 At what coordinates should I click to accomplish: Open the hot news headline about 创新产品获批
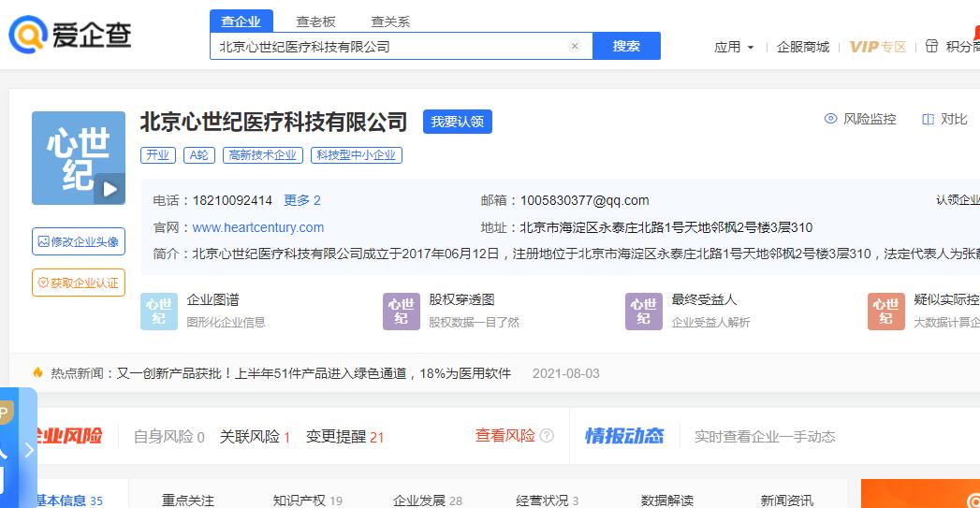pos(314,373)
